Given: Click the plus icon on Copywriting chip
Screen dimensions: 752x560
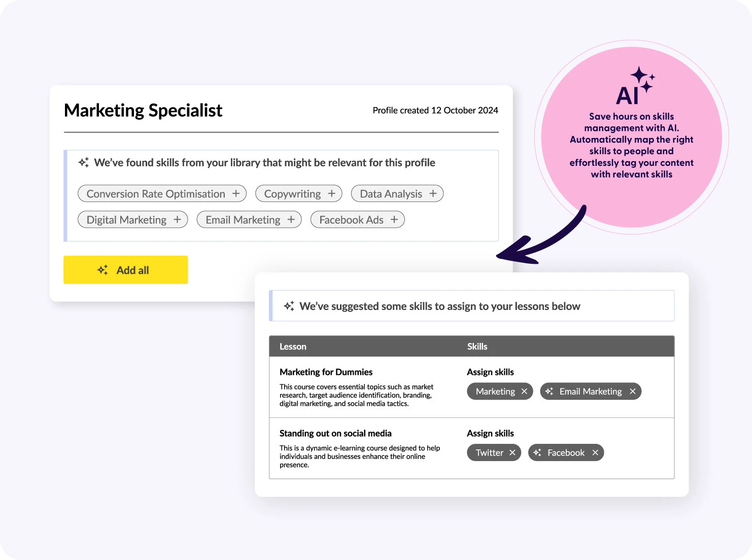Looking at the screenshot, I should tap(332, 194).
